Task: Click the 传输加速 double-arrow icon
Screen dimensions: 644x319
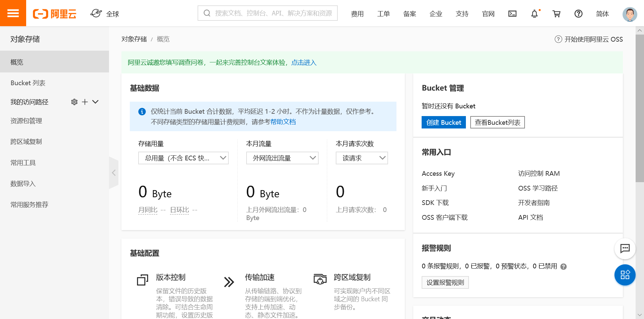Action: pyautogui.click(x=229, y=282)
